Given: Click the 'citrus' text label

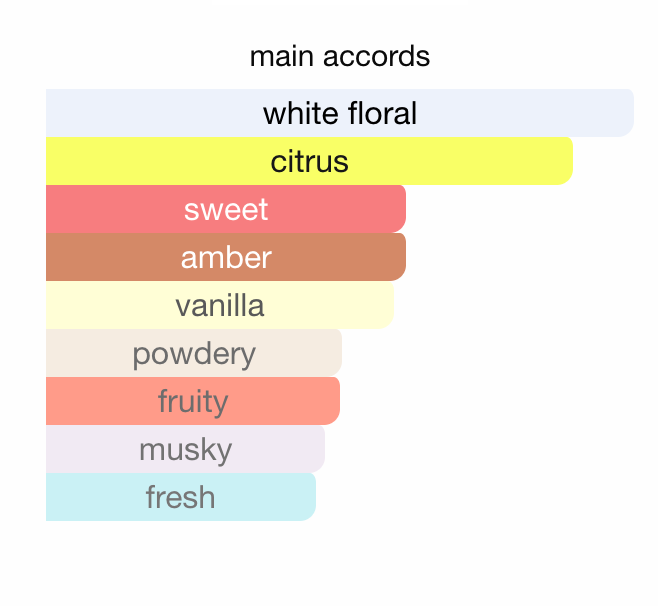Looking at the screenshot, I should 310,161.
